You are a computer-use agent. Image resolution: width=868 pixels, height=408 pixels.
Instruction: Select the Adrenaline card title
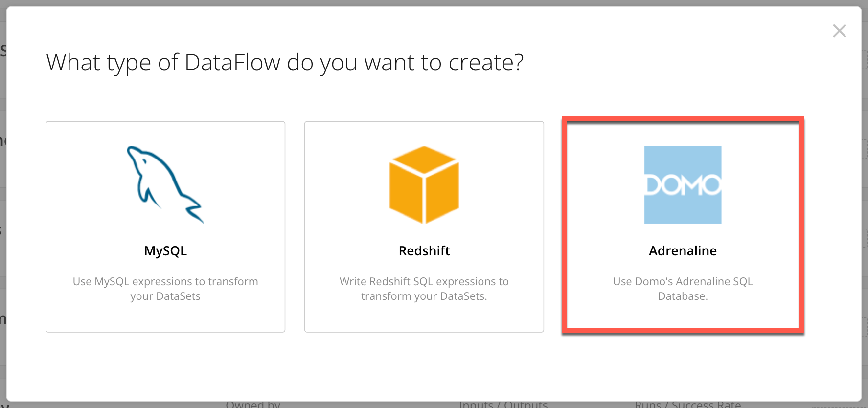[683, 251]
